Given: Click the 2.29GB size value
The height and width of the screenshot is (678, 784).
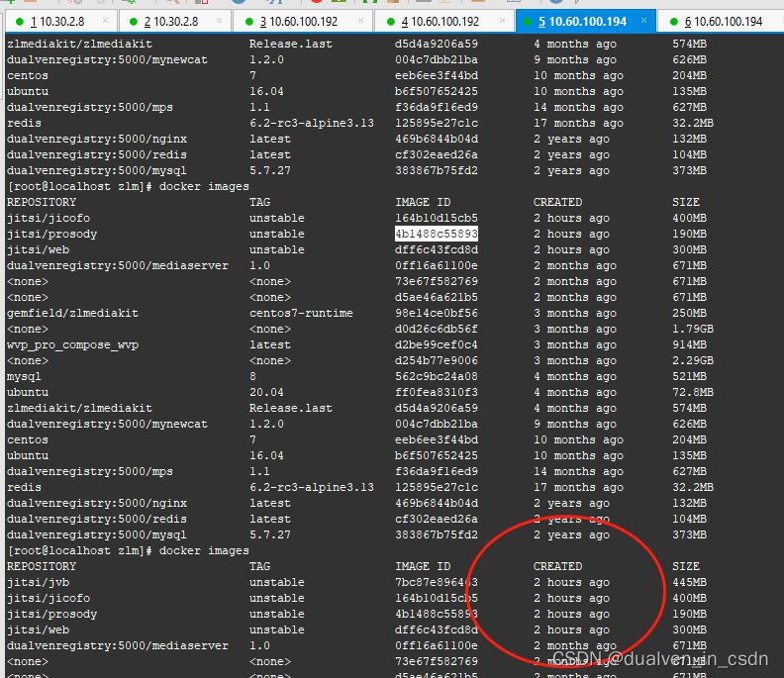Looking at the screenshot, I should tap(693, 360).
